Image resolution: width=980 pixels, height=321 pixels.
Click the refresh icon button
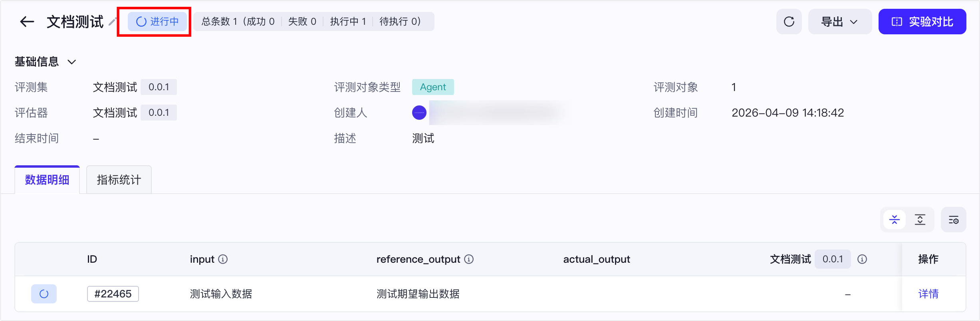click(789, 22)
